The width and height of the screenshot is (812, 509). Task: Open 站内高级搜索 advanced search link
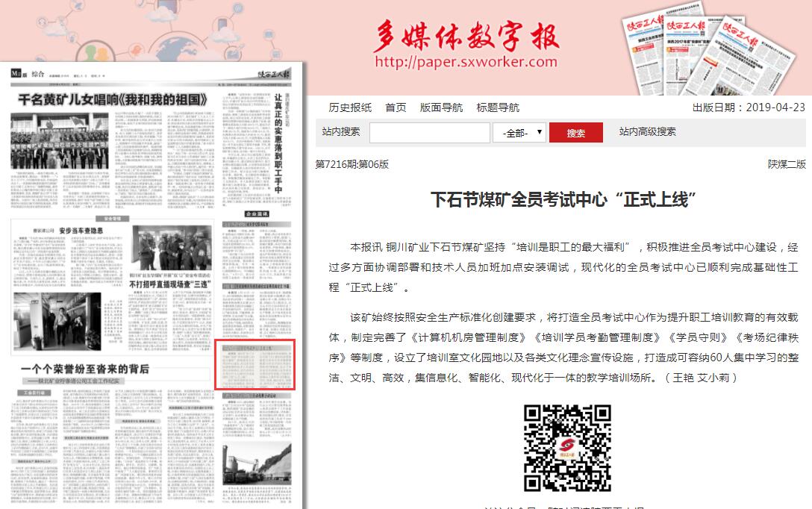click(x=647, y=131)
